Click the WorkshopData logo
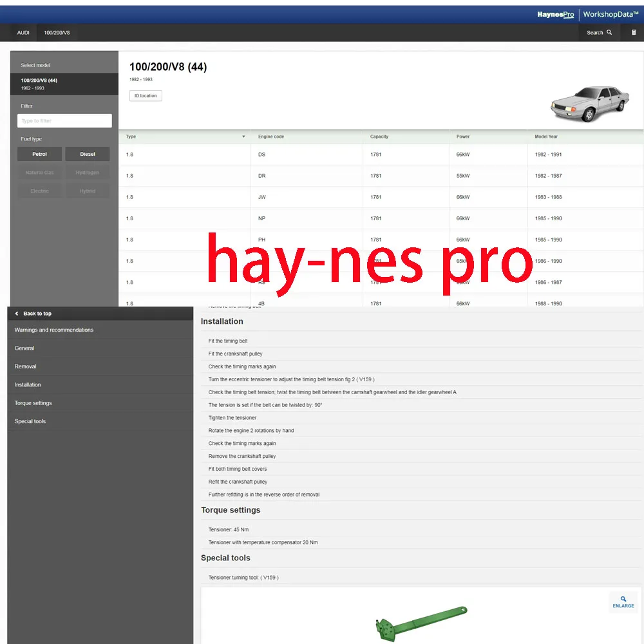644x644 pixels. pyautogui.click(x=609, y=14)
